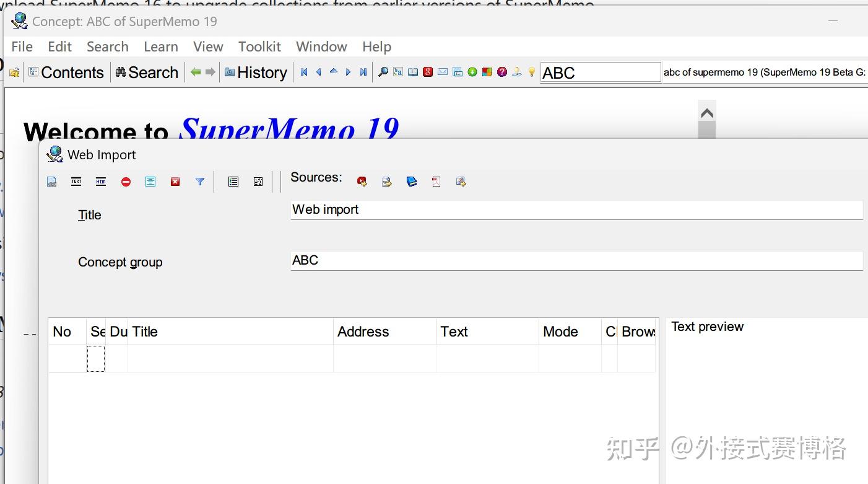Click the last-element navigation arrow
Viewport: 868px width, 484px height.
(x=363, y=72)
